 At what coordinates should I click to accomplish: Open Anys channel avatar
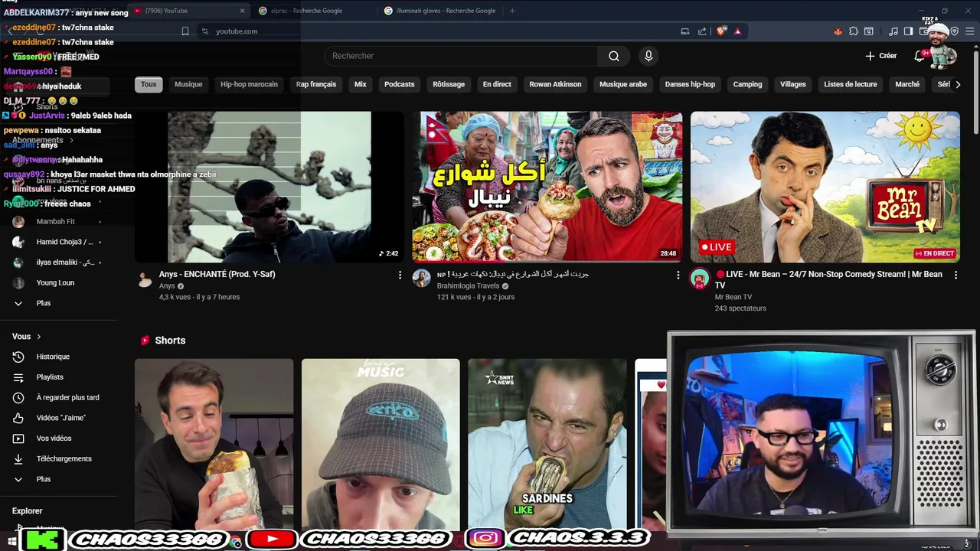145,279
